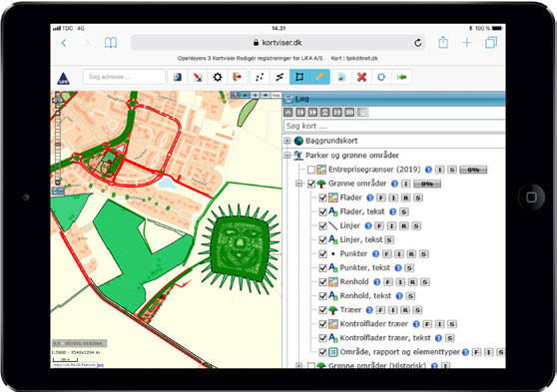Uncheck the Flader, tekst checkbox
The width and height of the screenshot is (557, 392).
322,211
